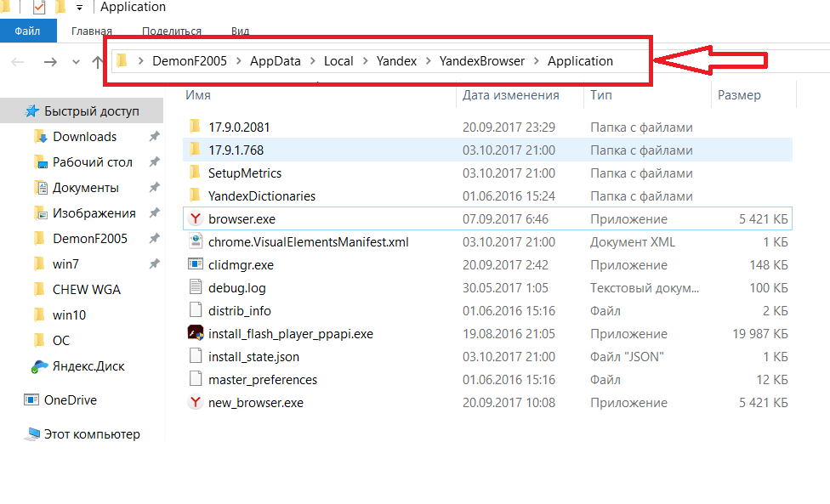Switch to the Вид ribbon tab
The height and width of the screenshot is (504, 830).
click(240, 31)
